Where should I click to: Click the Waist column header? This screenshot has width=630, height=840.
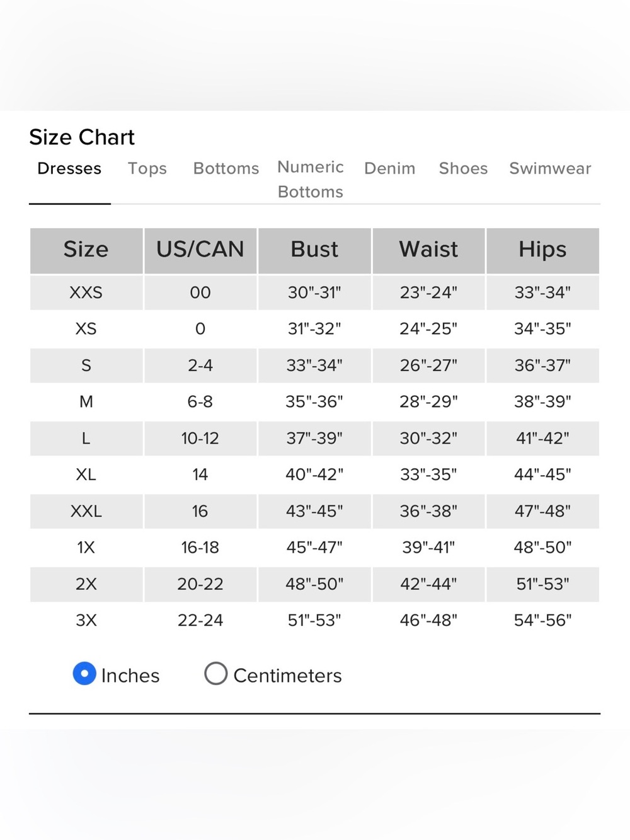pyautogui.click(x=428, y=250)
